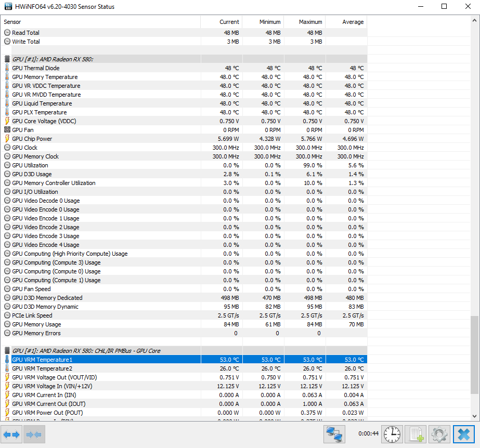Click the Maximum column header

pos(305,22)
